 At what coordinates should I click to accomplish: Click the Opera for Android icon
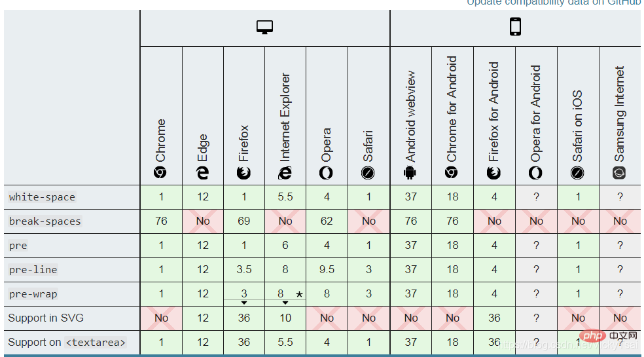tap(535, 173)
